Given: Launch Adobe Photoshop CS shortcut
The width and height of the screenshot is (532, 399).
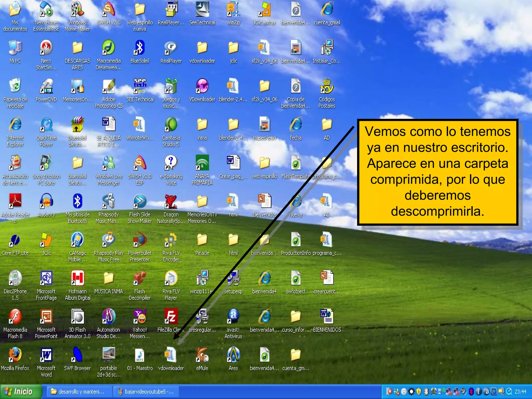Looking at the screenshot, I should [x=109, y=86].
